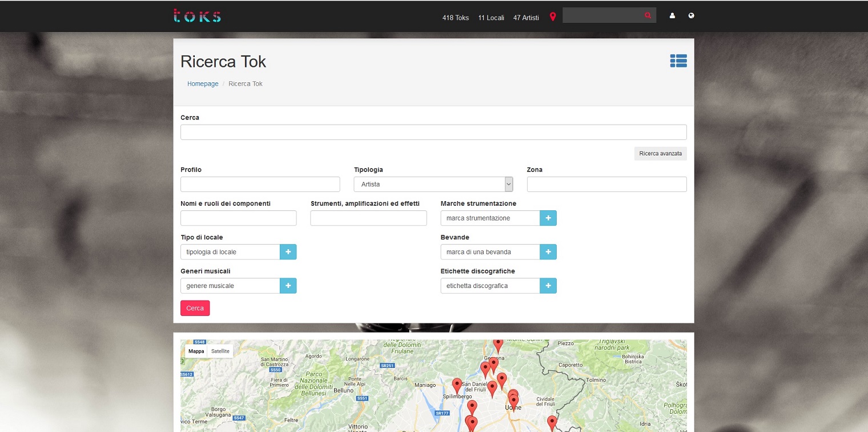This screenshot has height=432, width=868.
Task: Toggle Ricerca avanzata panel
Action: tap(660, 154)
